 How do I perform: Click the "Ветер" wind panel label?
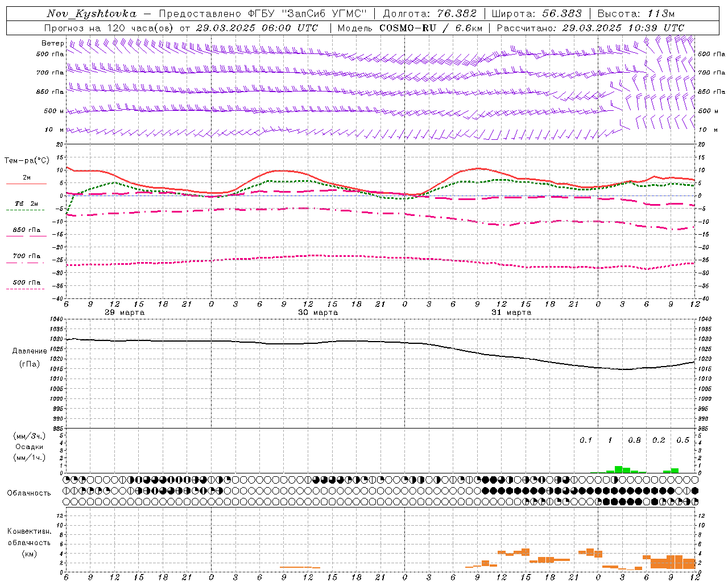pyautogui.click(x=53, y=43)
